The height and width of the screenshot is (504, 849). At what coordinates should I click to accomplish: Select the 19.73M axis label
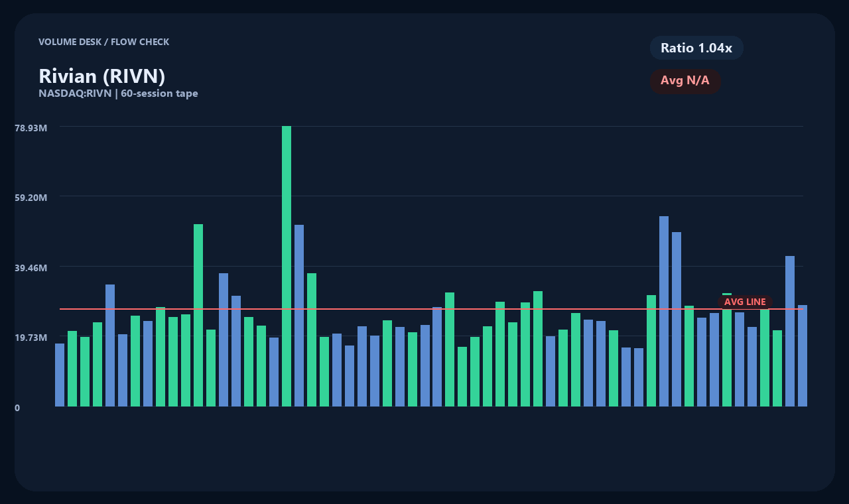(31, 337)
